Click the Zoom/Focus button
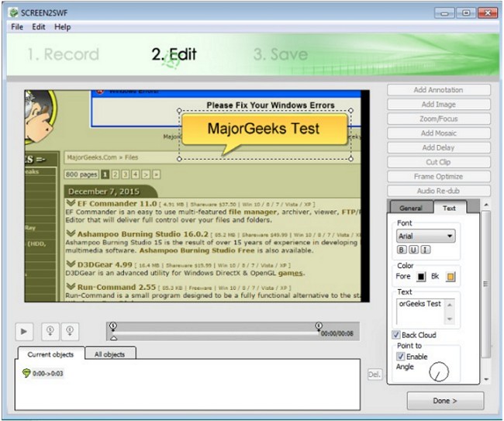The image size is (504, 421). pyautogui.click(x=439, y=119)
